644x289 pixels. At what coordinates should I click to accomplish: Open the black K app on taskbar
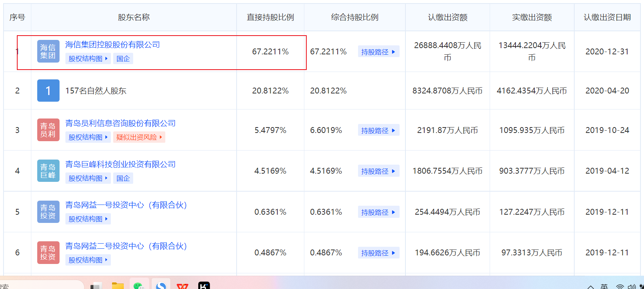204,285
